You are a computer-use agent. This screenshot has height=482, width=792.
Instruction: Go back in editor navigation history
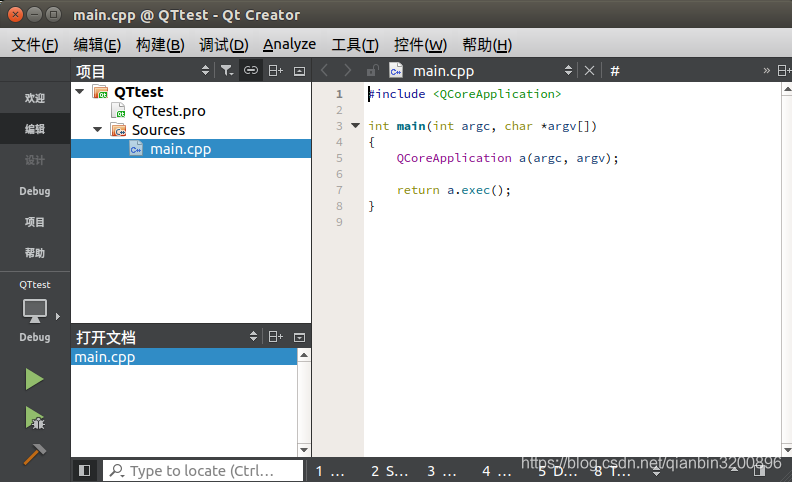click(x=325, y=70)
